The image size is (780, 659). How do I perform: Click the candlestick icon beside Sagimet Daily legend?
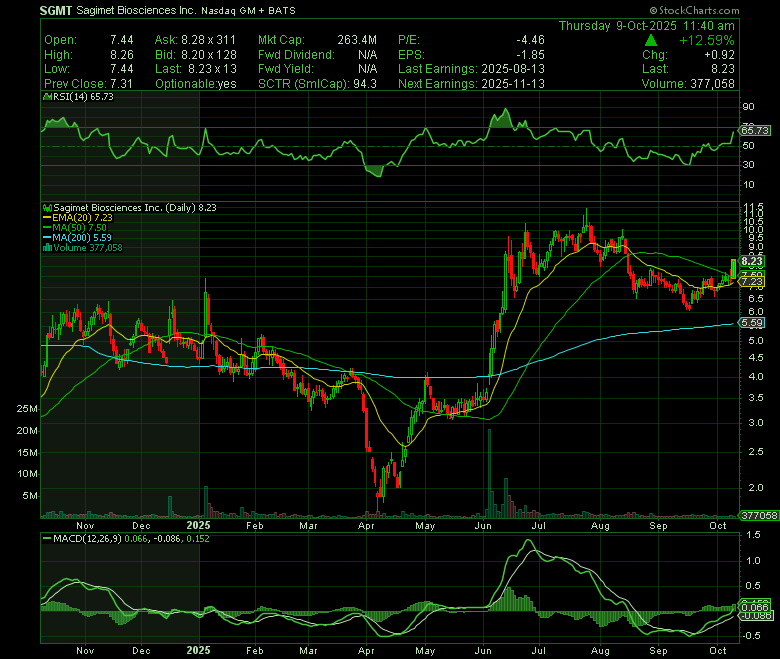point(47,208)
